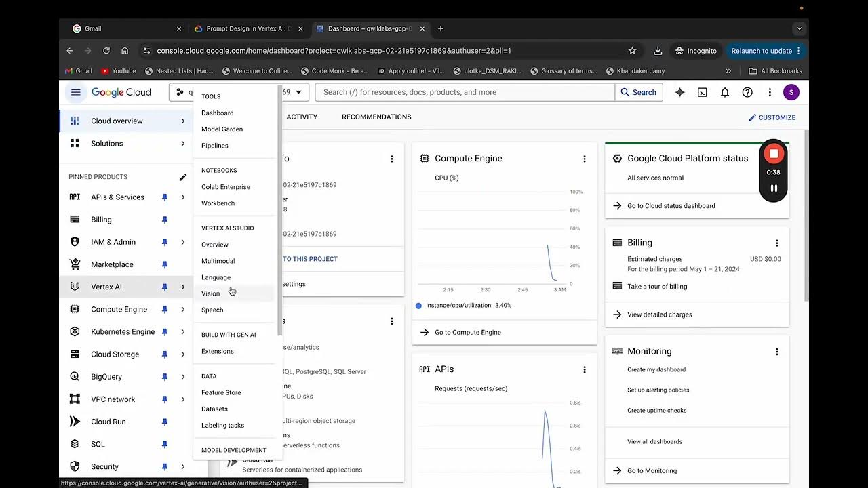Expand the Cloud overview submenu chevron
Image resolution: width=868 pixels, height=488 pixels.
coord(182,121)
